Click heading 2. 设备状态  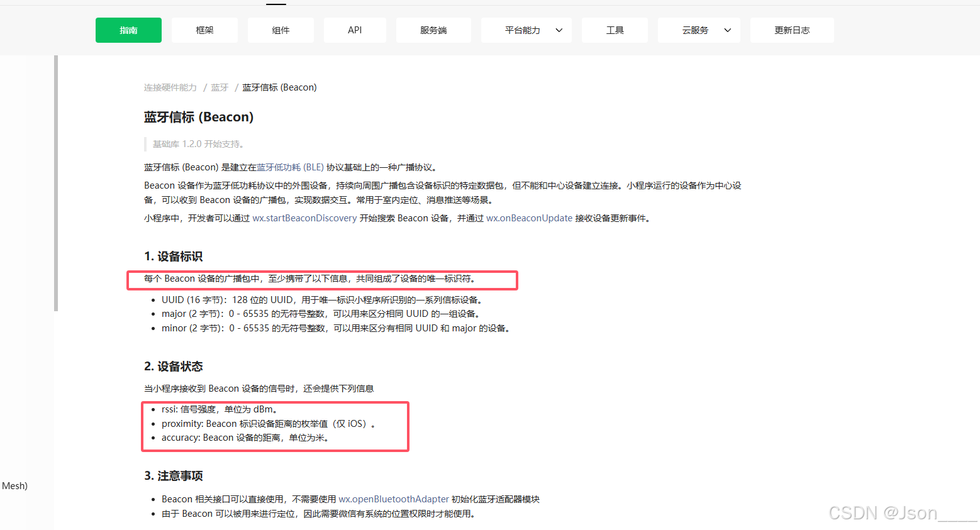click(174, 367)
